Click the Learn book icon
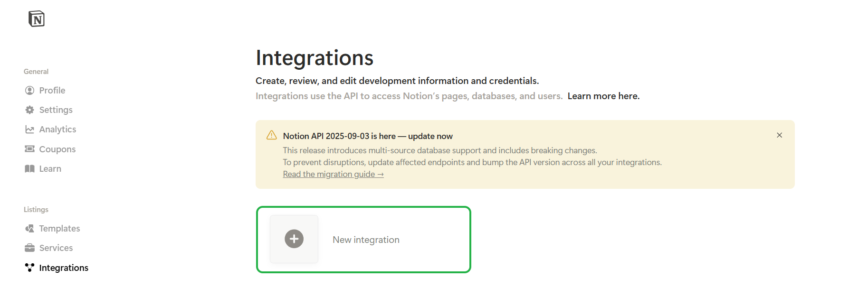Screen dimensions: 868x306 (x=29, y=169)
